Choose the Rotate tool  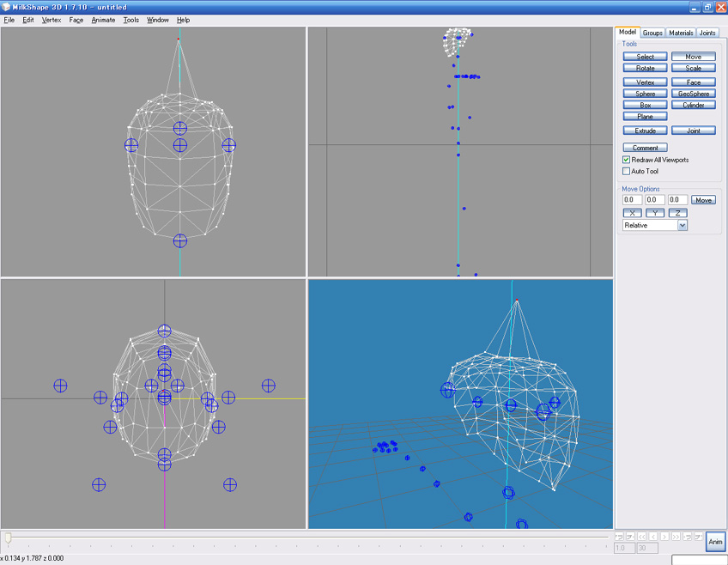tap(645, 68)
